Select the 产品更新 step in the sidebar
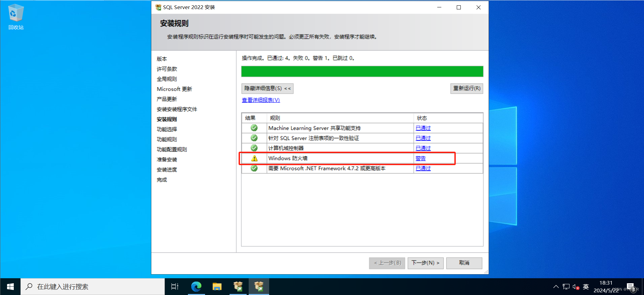Image resolution: width=644 pixels, height=295 pixels. 167,99
